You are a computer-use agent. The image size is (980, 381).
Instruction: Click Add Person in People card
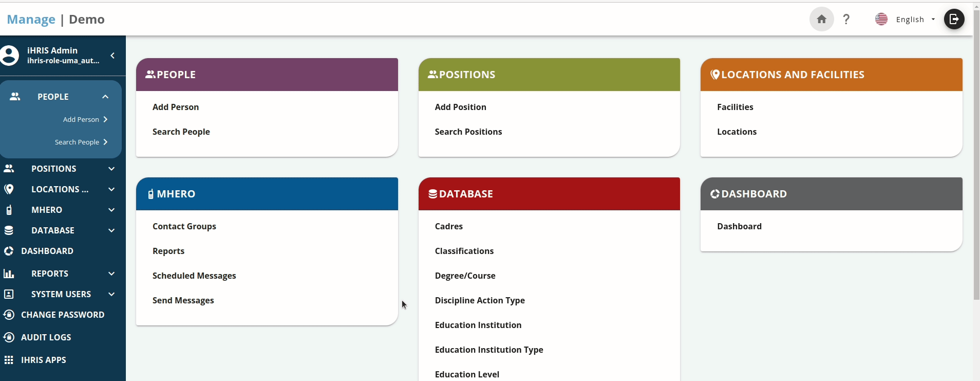(x=176, y=107)
